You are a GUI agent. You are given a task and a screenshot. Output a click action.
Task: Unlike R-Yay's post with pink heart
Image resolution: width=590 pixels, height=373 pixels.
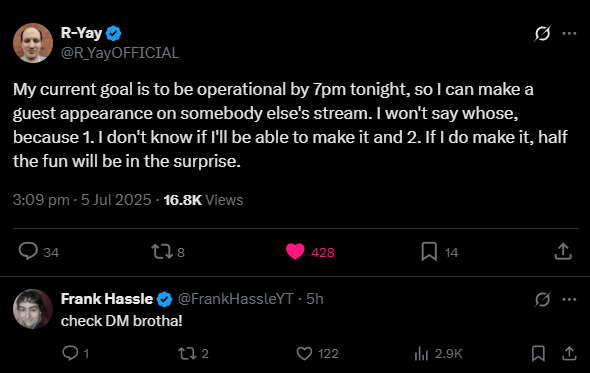[295, 251]
